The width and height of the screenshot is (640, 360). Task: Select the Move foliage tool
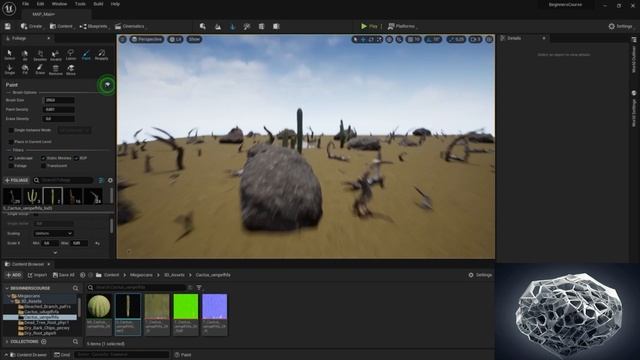(71, 69)
